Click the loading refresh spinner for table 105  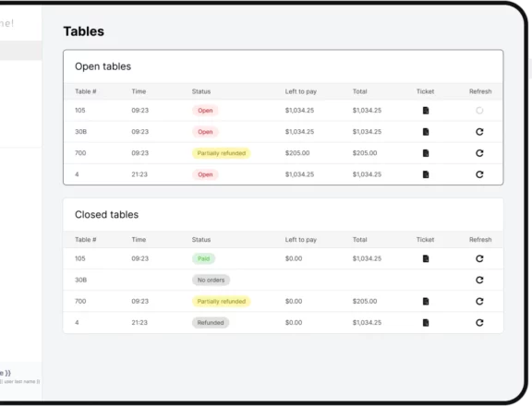click(x=479, y=111)
